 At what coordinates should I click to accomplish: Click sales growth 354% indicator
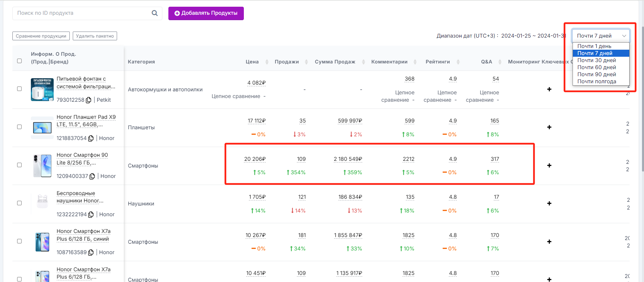click(296, 173)
